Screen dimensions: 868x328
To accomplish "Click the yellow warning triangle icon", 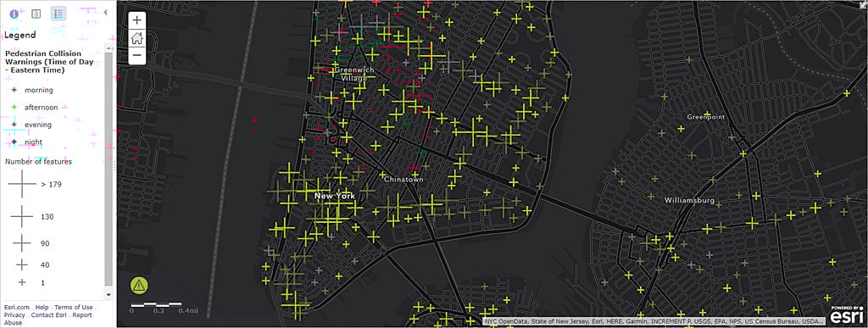I will [139, 285].
